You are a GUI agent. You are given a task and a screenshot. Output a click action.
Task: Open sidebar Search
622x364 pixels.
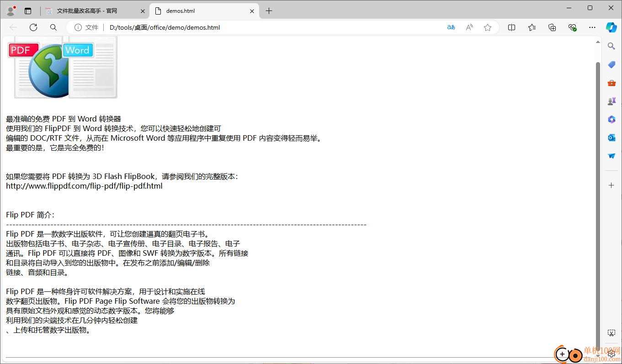(611, 46)
